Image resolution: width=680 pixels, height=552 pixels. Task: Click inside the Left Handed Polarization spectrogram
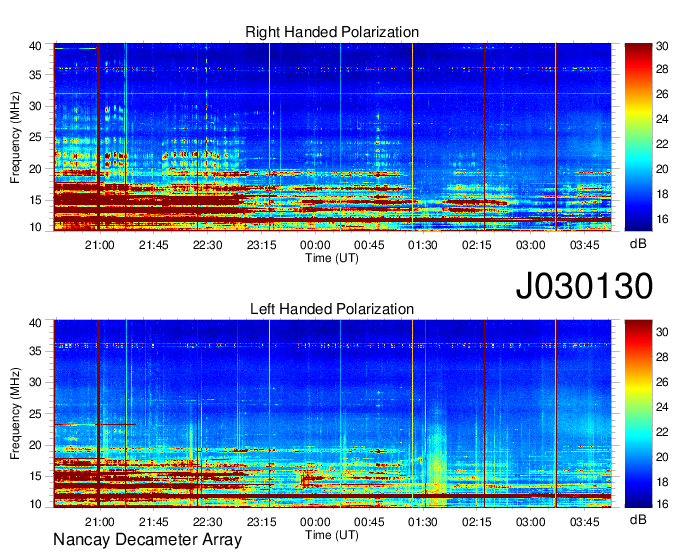pos(332,414)
